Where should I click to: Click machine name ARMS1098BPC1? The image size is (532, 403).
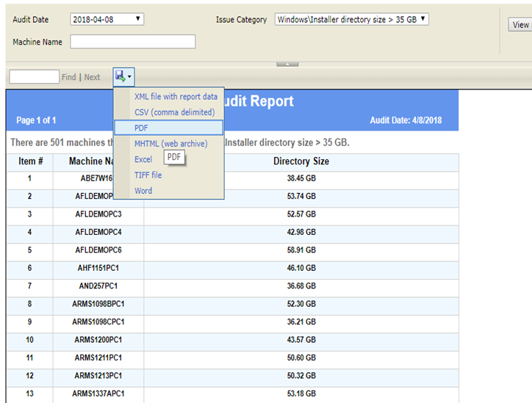pyautogui.click(x=98, y=304)
